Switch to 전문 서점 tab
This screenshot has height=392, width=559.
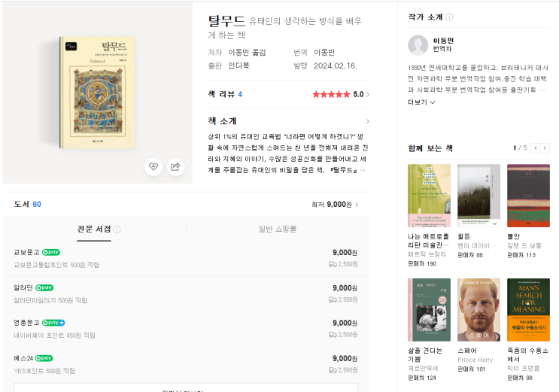click(x=94, y=229)
